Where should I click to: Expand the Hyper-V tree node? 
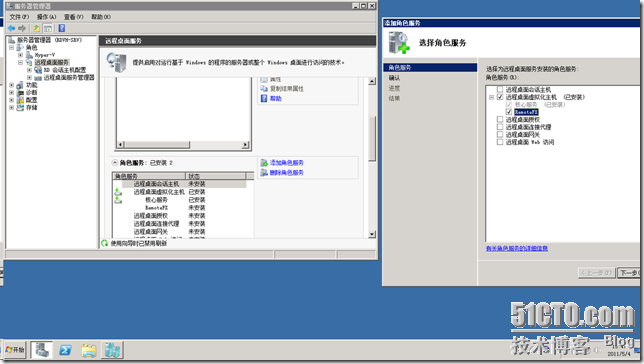[x=20, y=55]
